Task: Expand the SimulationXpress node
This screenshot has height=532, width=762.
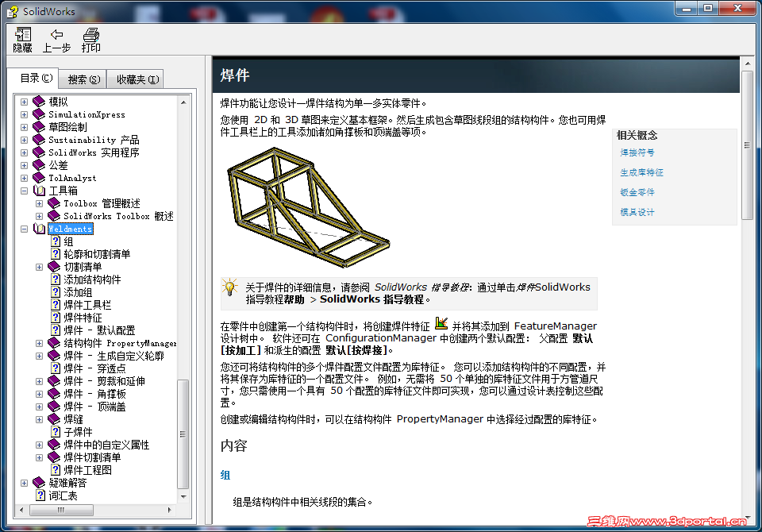Action: [x=24, y=115]
